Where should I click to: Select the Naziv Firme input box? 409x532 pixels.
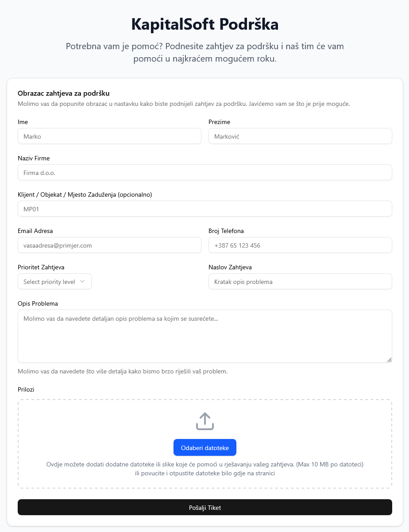click(204, 173)
